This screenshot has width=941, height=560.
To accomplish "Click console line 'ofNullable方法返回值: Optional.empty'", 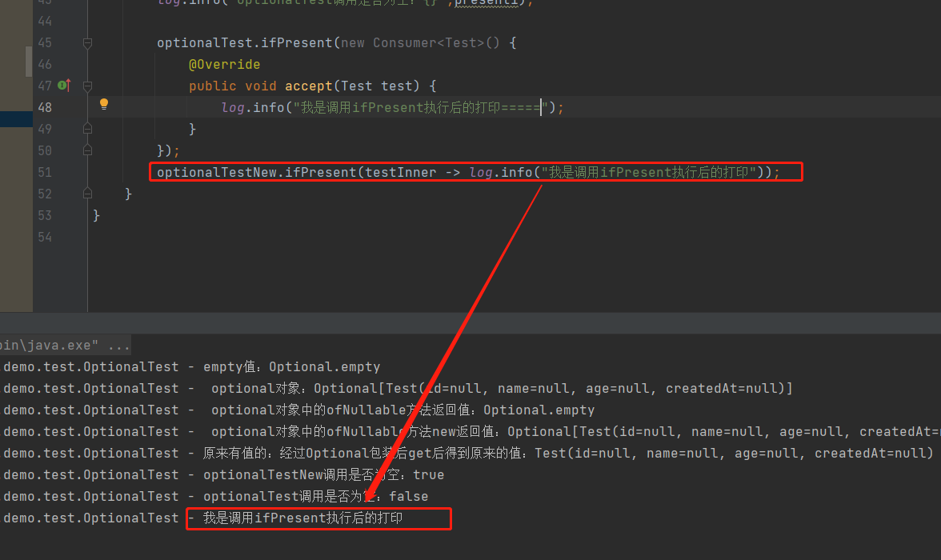I will [x=299, y=410].
